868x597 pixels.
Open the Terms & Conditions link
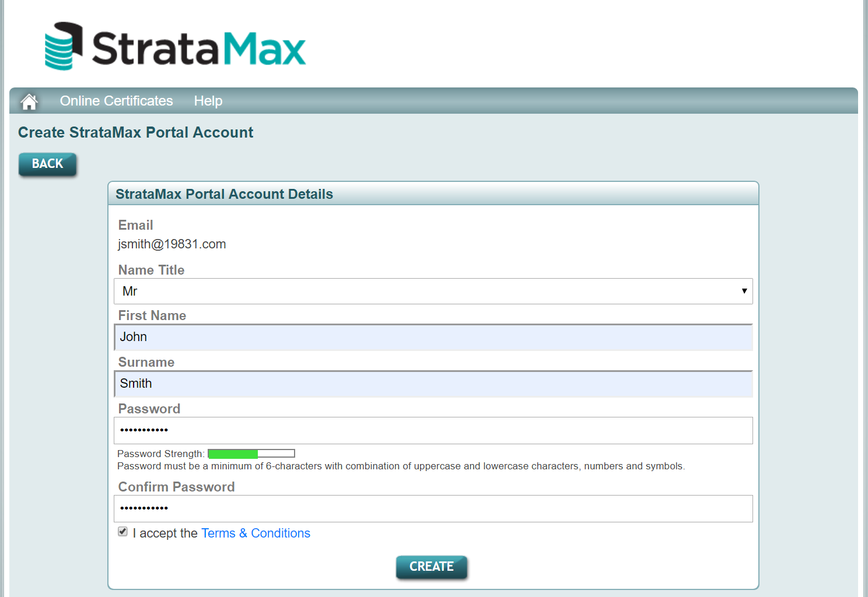coord(256,533)
